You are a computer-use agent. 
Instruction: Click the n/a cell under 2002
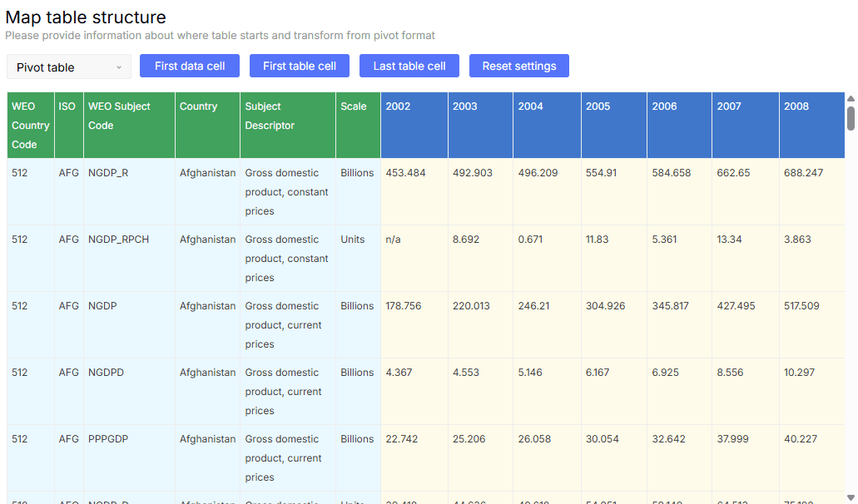(x=414, y=259)
